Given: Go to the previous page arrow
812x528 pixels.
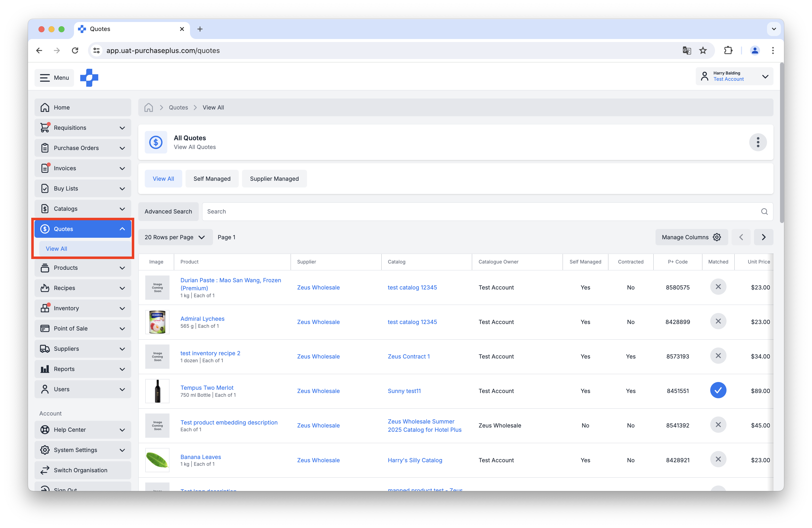Looking at the screenshot, I should pyautogui.click(x=741, y=237).
